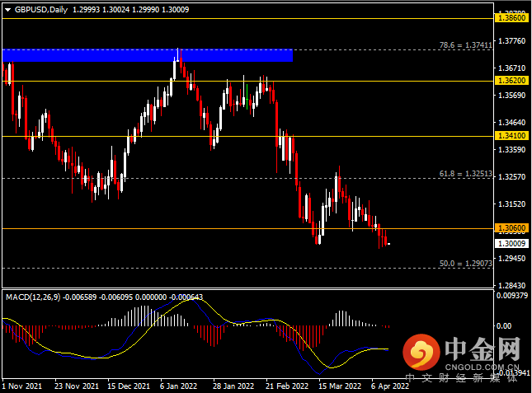The height and width of the screenshot is (393, 532).
Task: Select the MACD scale value 0.009379
Action: [x=512, y=296]
